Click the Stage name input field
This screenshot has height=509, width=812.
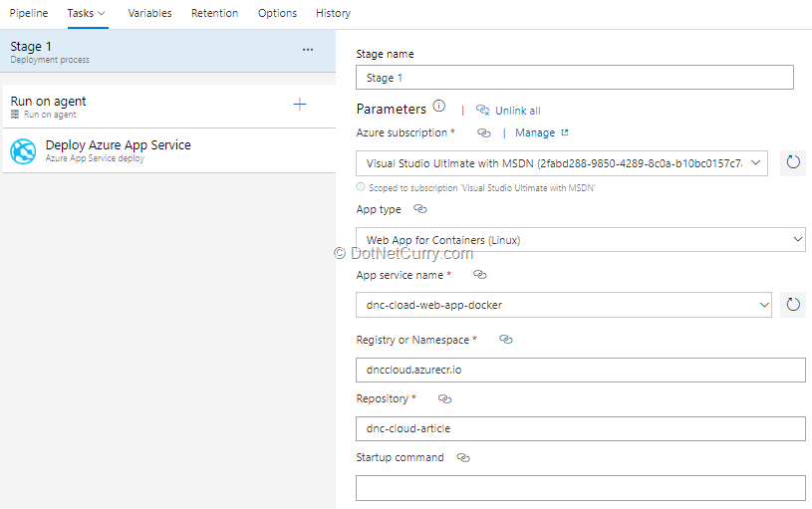click(x=574, y=77)
